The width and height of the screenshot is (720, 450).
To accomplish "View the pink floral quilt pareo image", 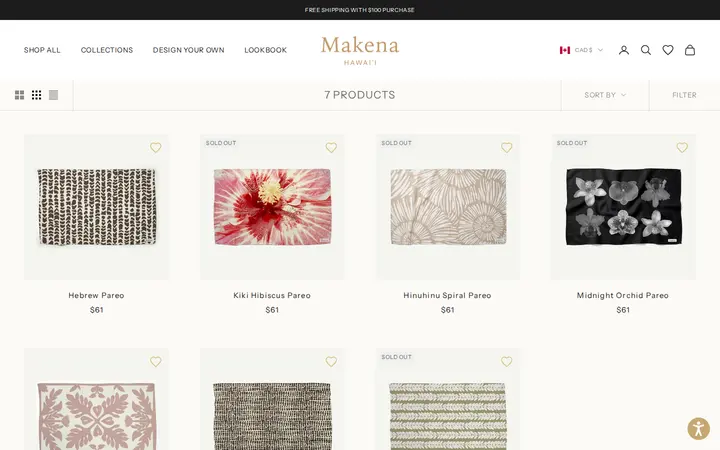I will pyautogui.click(x=96, y=399).
